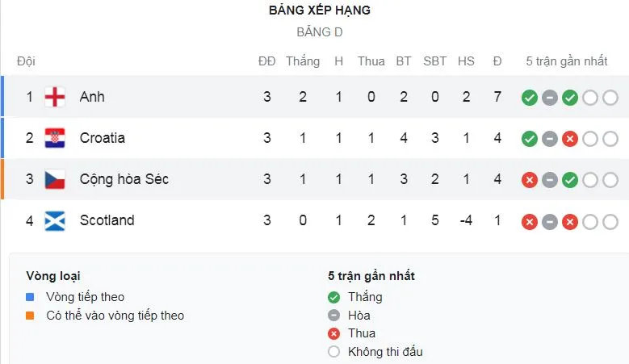Click the Scotland flag icon

pos(55,220)
